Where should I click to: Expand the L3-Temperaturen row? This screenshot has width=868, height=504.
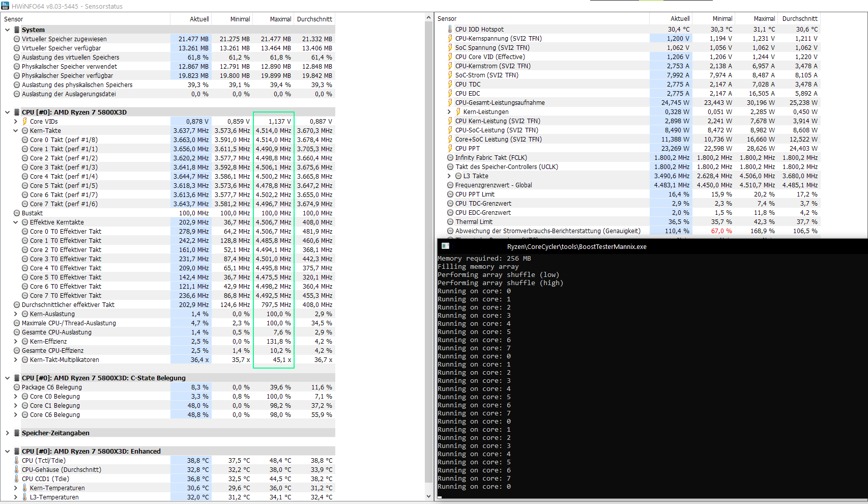pos(15,497)
